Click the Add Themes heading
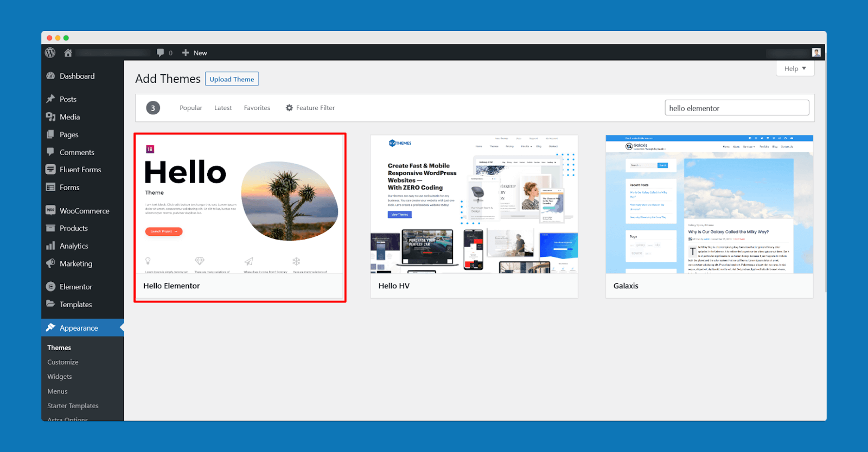The image size is (868, 452). coord(168,79)
